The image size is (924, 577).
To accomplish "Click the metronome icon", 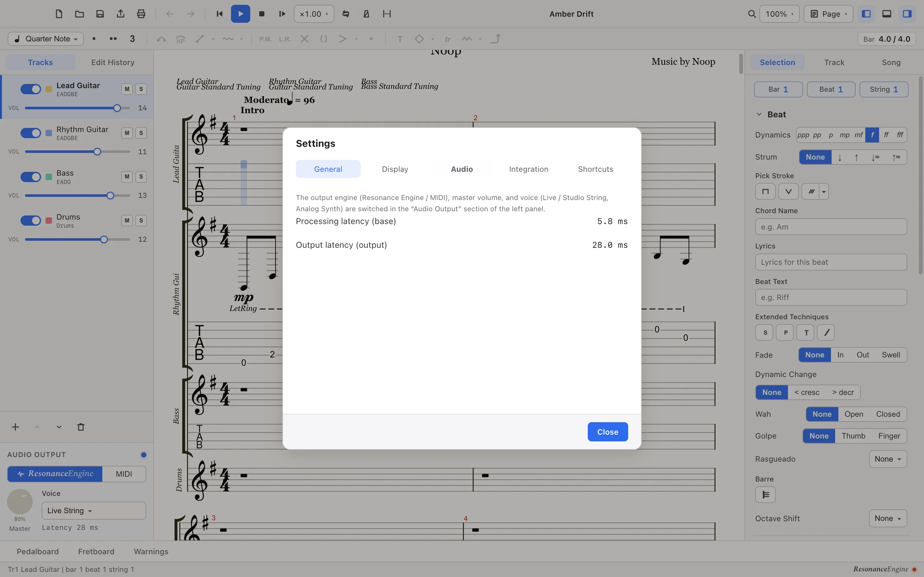I will click(366, 14).
